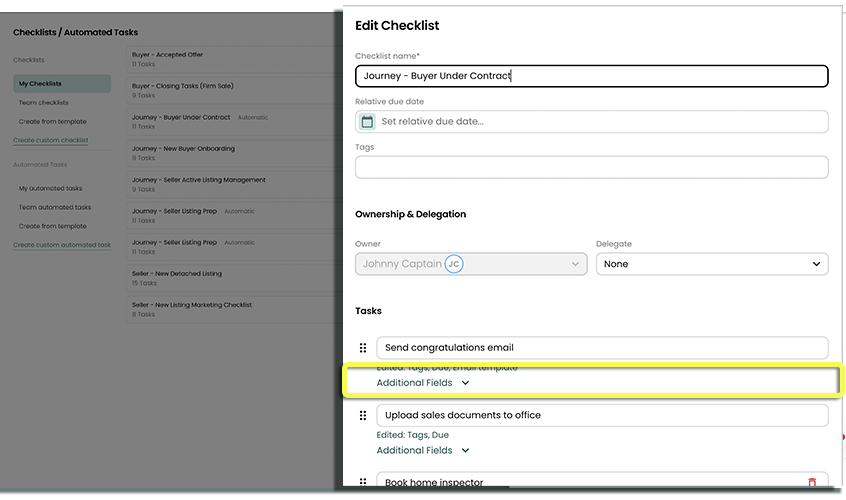Go to My automated tasks
This screenshot has height=500, width=846.
[50, 188]
